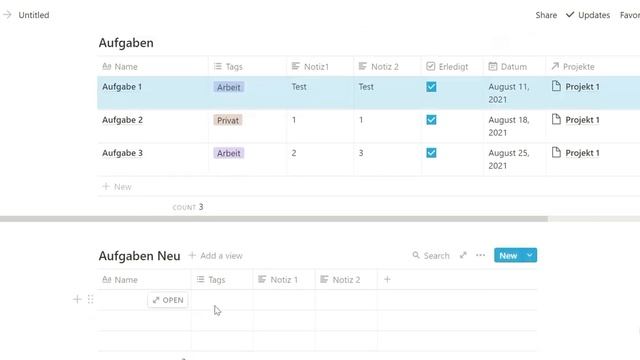640x360 pixels.
Task: Select the Aufgabe 1 name cell
Action: pyautogui.click(x=153, y=93)
